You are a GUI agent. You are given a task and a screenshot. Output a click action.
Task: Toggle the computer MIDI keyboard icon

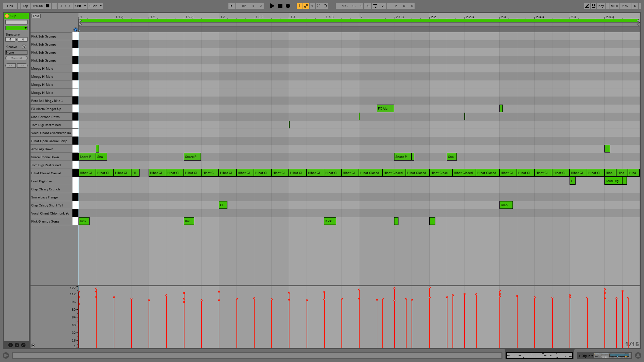coord(593,6)
